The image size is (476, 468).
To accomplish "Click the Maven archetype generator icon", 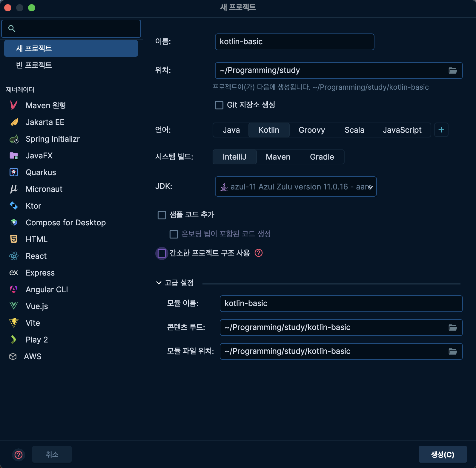I will click(14, 105).
